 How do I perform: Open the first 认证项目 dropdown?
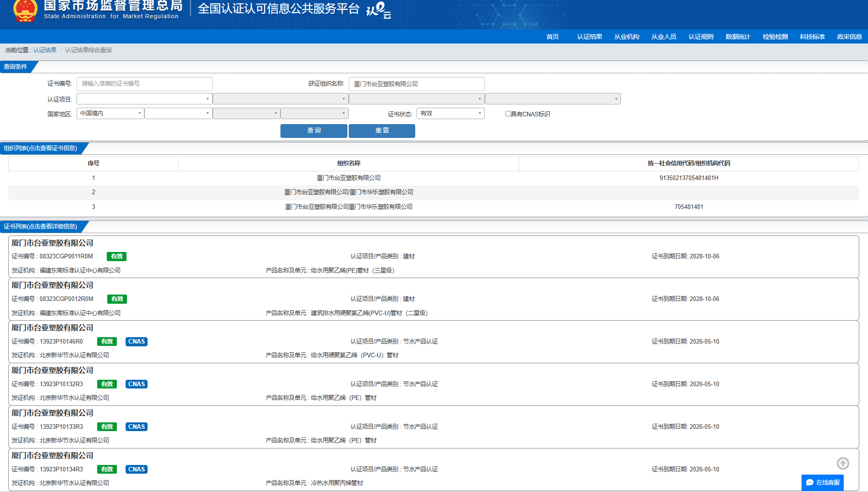(144, 99)
